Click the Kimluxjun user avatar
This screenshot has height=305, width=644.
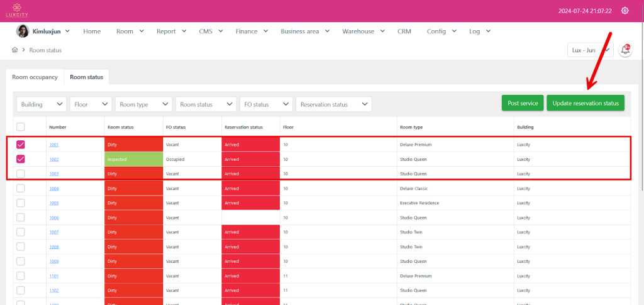pos(22,31)
